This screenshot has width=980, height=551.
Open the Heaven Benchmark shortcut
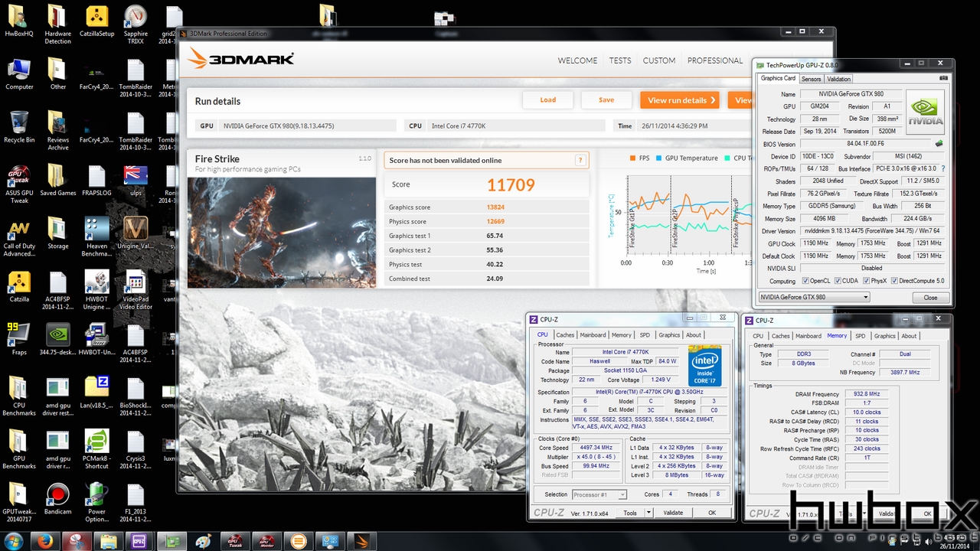(x=96, y=237)
